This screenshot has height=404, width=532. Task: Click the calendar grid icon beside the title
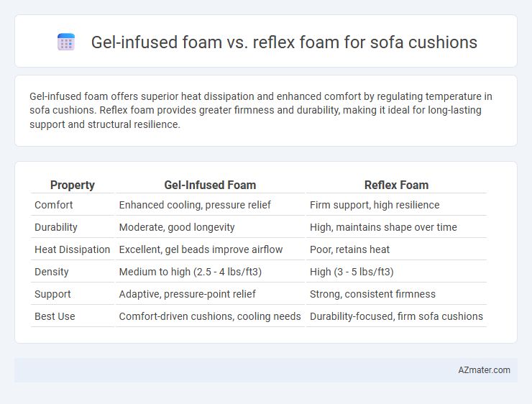click(66, 42)
